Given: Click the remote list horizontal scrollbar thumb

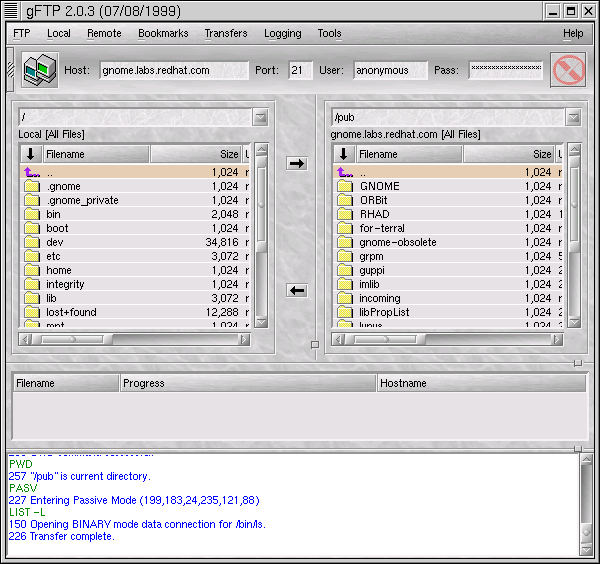Looking at the screenshot, I should (385, 339).
